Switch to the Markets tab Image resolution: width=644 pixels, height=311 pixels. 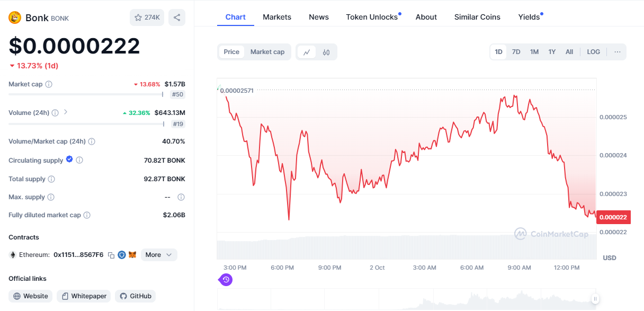click(277, 17)
